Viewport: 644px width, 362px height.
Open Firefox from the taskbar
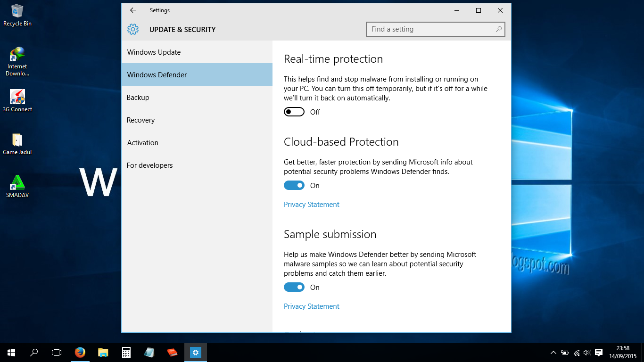point(80,352)
